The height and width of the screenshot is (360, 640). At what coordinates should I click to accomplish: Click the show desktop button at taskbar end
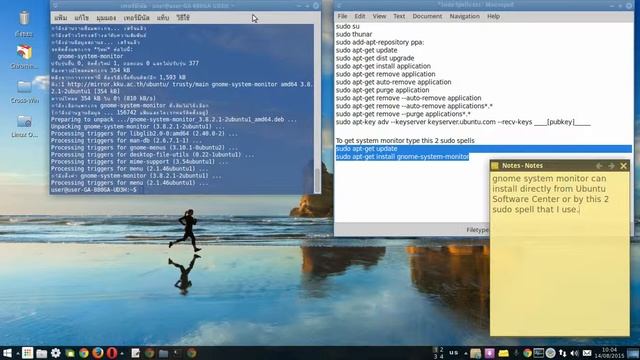click(633, 353)
